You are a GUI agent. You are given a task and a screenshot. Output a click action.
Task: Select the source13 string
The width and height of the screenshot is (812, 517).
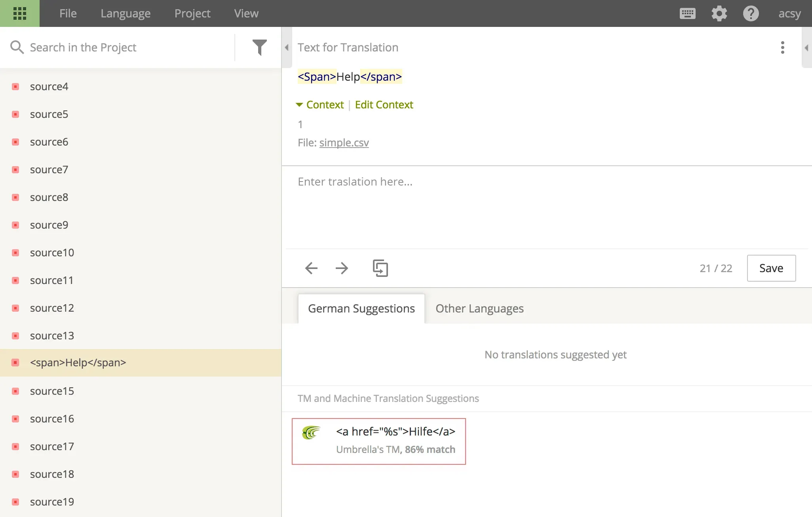coord(141,335)
